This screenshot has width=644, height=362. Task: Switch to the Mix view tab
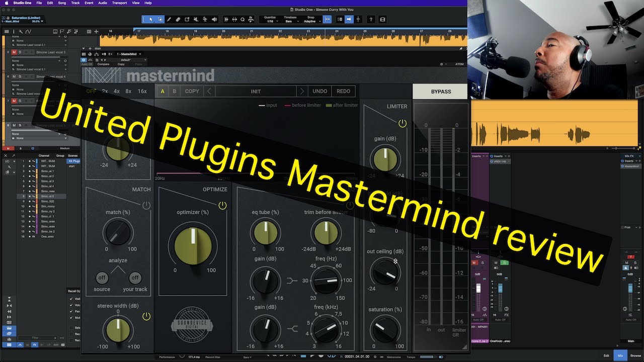pos(621,355)
